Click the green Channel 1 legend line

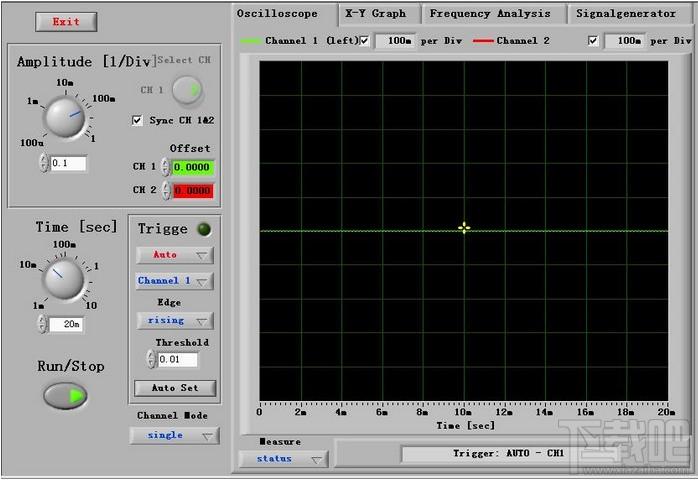pos(251,41)
